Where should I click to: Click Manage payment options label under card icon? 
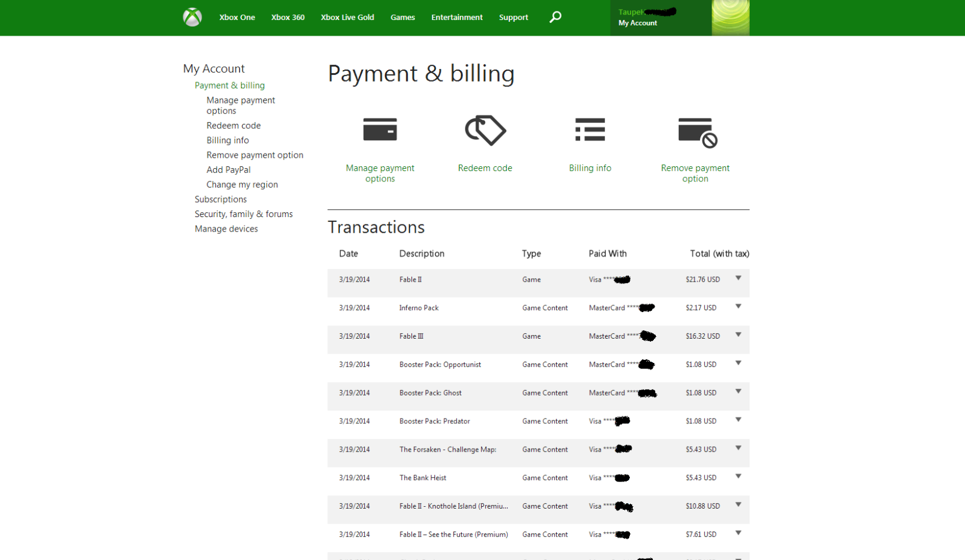tap(380, 173)
